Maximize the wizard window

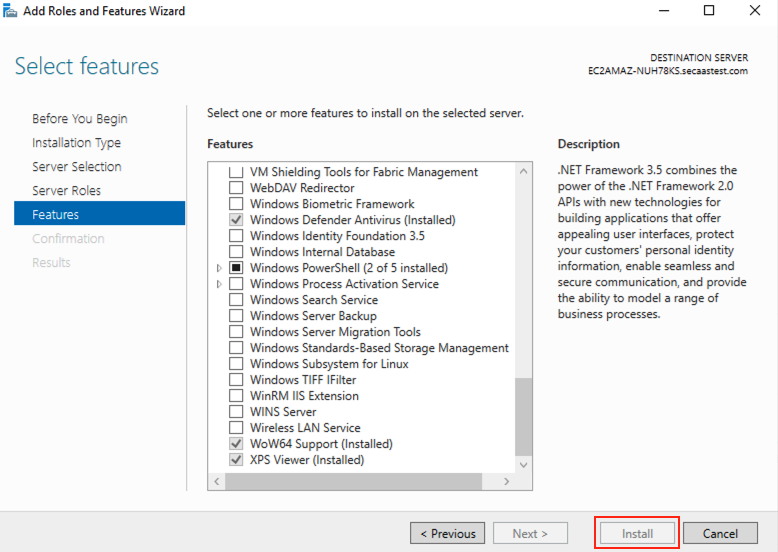(x=709, y=10)
